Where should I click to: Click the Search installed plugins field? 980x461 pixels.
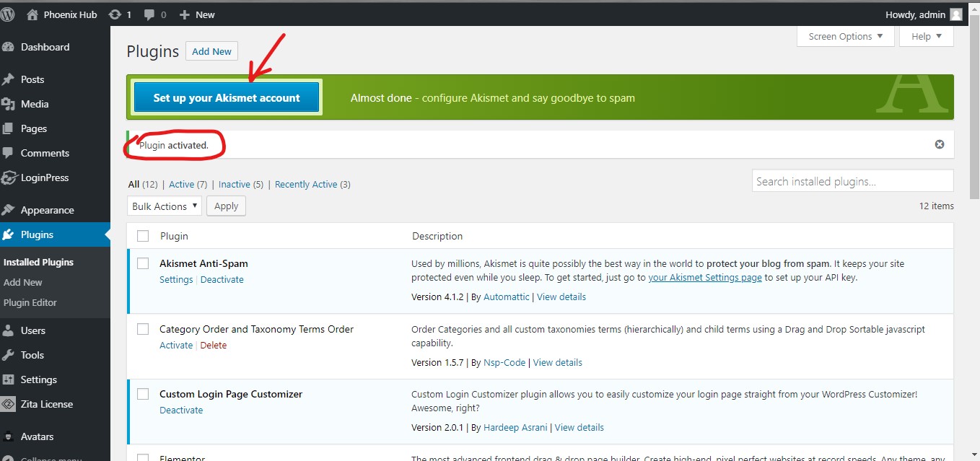[853, 181]
